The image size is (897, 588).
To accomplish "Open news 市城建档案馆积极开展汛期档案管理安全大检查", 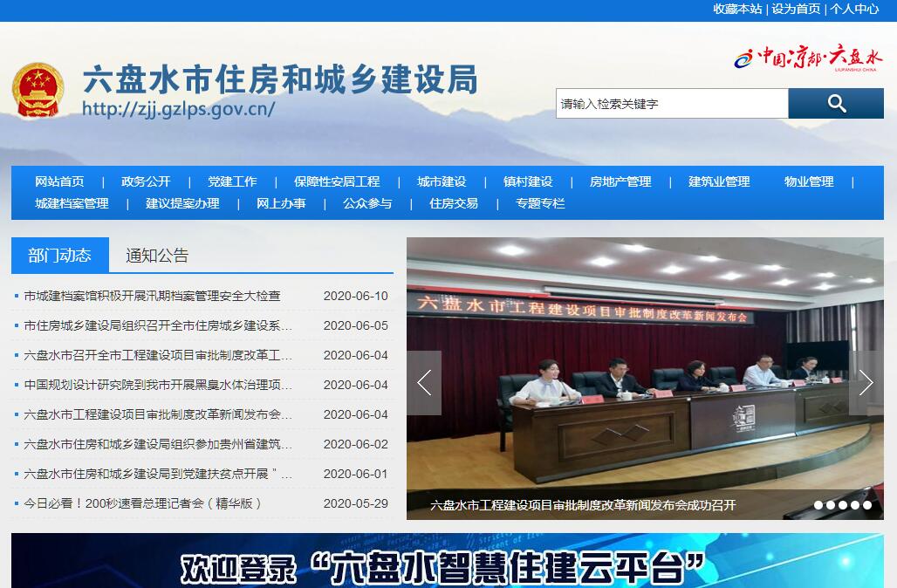I will [152, 297].
